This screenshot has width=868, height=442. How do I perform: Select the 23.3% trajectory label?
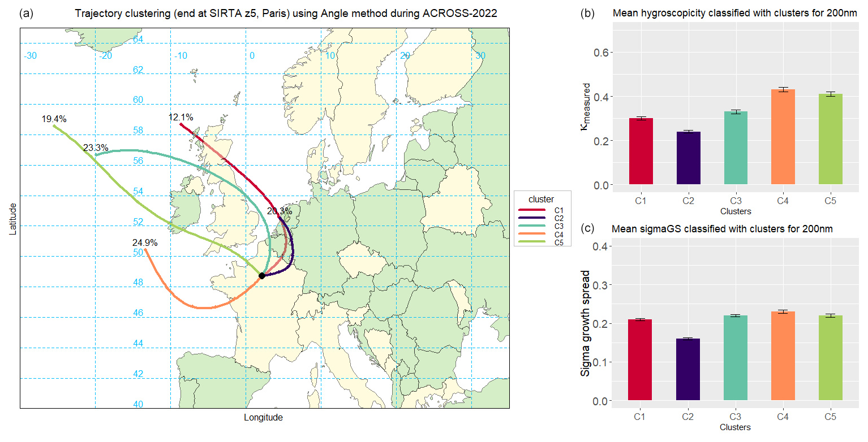click(x=96, y=148)
